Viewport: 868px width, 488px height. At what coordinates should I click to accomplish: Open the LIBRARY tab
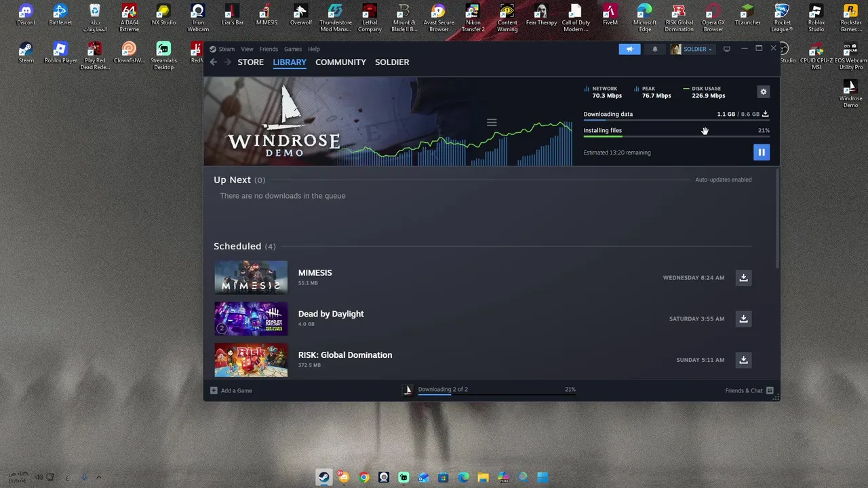(x=290, y=62)
